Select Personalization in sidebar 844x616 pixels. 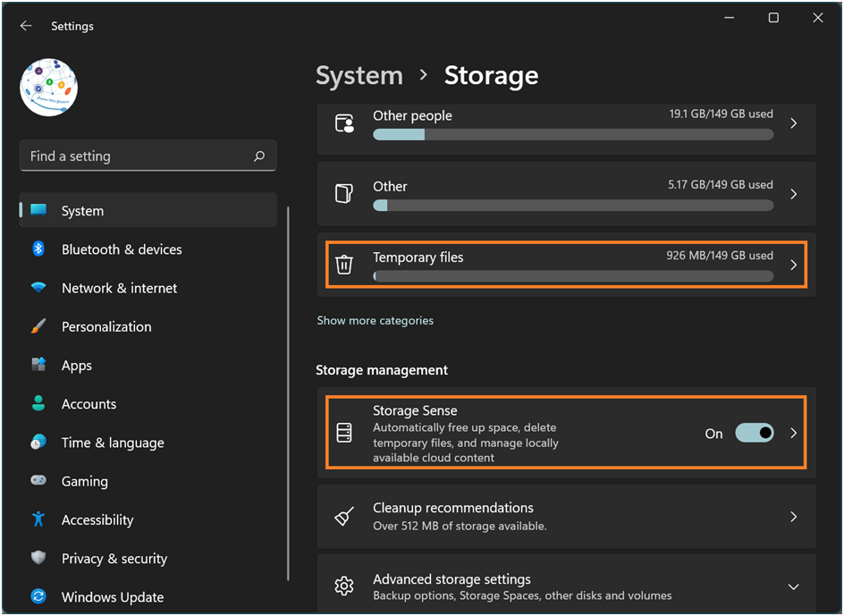(106, 327)
